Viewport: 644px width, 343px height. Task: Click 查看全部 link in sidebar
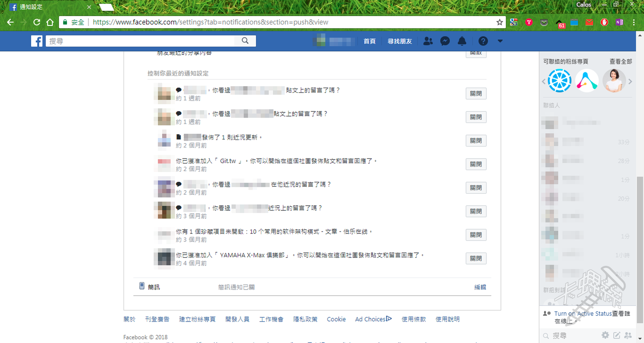[x=621, y=61]
